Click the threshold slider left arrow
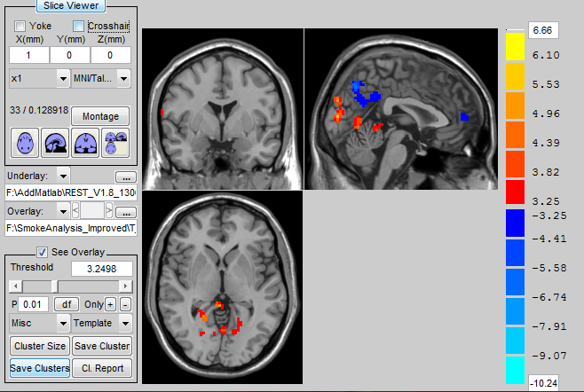This screenshot has height=392, width=584. click(15, 286)
